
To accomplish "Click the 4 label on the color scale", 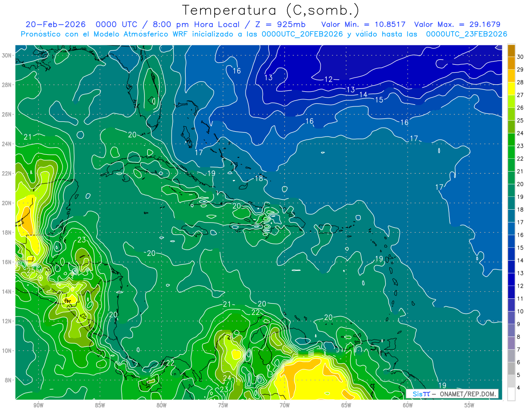I will pos(519,388).
